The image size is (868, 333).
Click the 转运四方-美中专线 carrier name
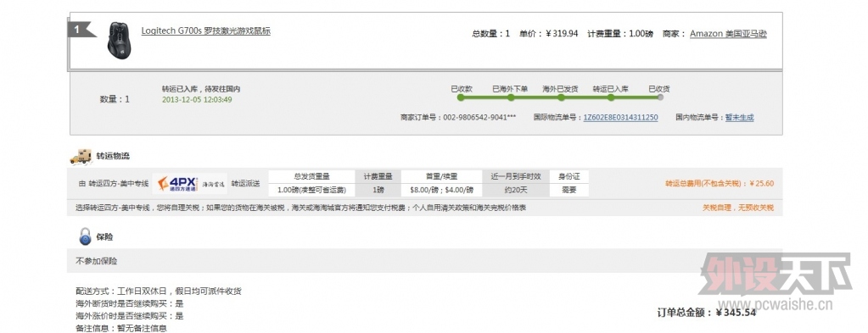(x=119, y=184)
